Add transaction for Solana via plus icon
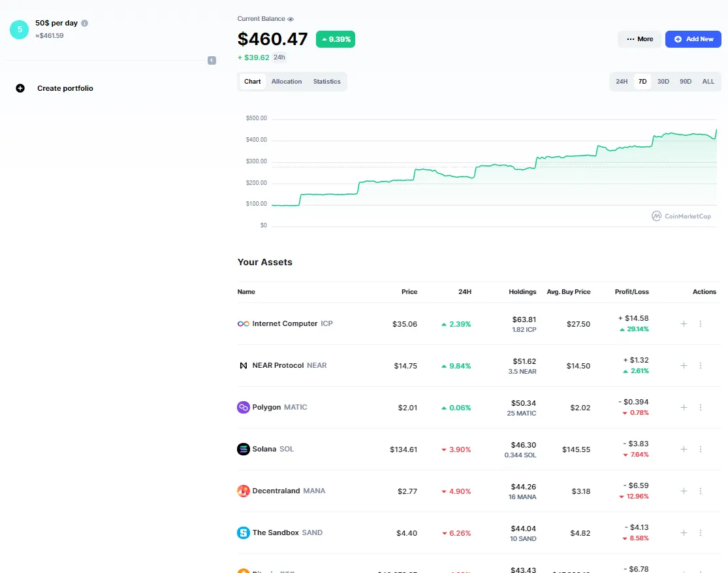 click(x=684, y=450)
